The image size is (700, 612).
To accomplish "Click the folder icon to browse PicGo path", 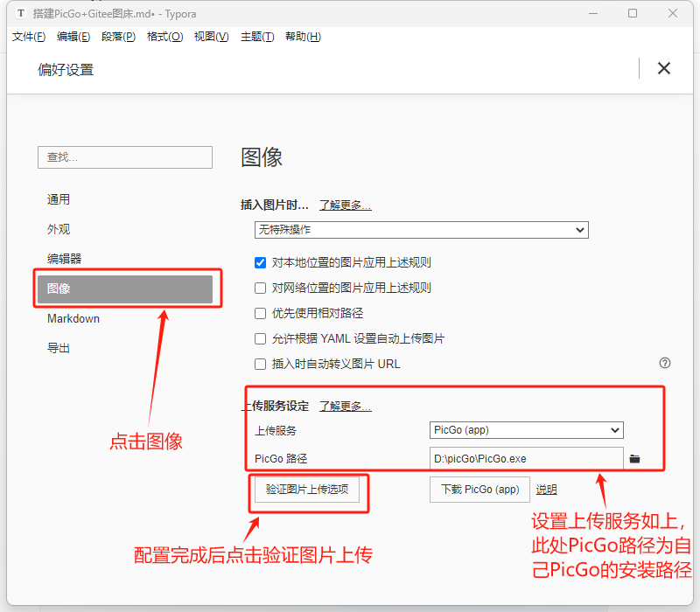I will point(634,458).
